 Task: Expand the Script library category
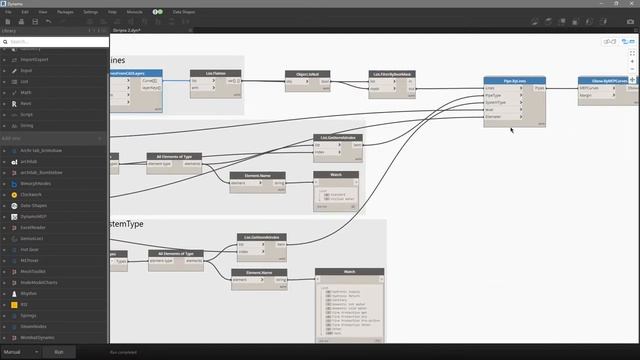pyautogui.click(x=4, y=115)
